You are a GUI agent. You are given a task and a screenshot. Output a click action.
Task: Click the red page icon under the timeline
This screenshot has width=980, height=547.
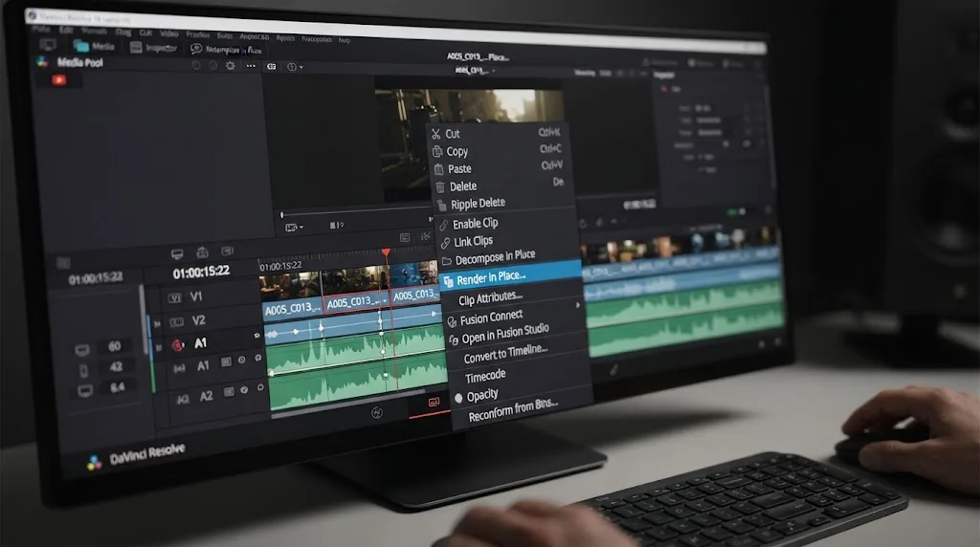click(x=434, y=403)
